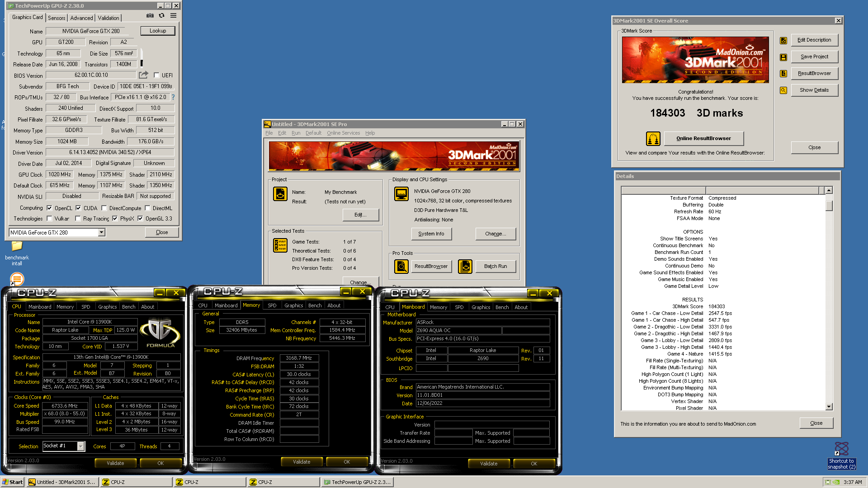Click Online ResultBrowser button
This screenshot has height=488, width=868.
pyautogui.click(x=703, y=138)
